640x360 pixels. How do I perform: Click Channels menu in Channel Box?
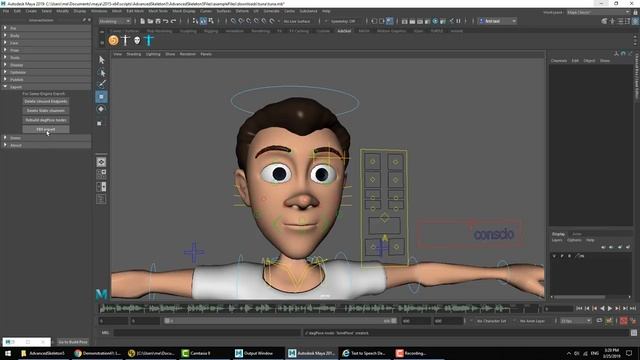(559, 60)
